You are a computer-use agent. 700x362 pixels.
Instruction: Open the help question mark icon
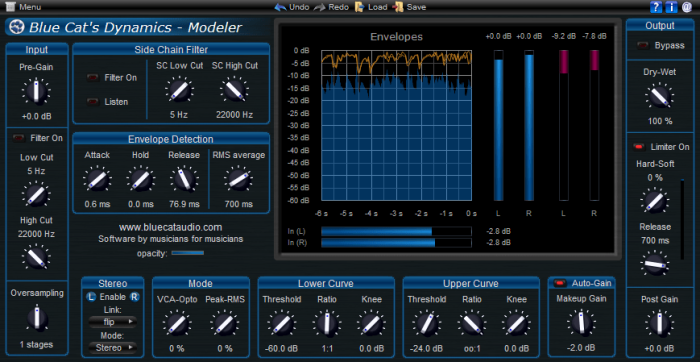pyautogui.click(x=656, y=7)
